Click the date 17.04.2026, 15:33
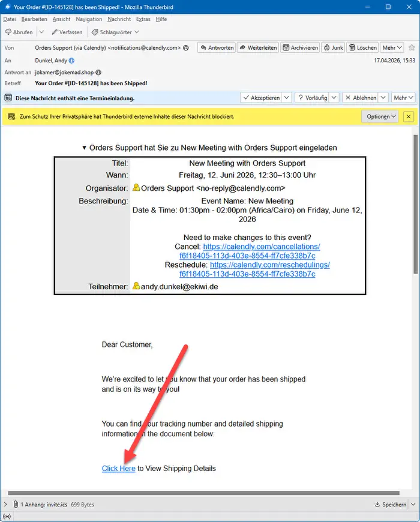420x522 pixels. tap(394, 60)
